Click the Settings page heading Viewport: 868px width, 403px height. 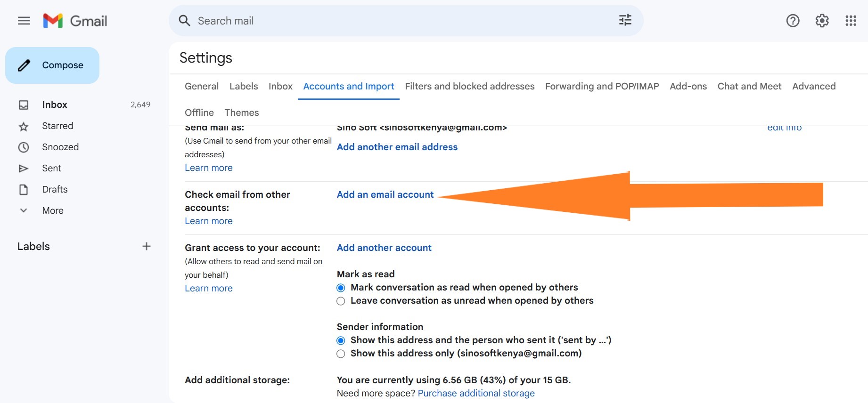206,58
